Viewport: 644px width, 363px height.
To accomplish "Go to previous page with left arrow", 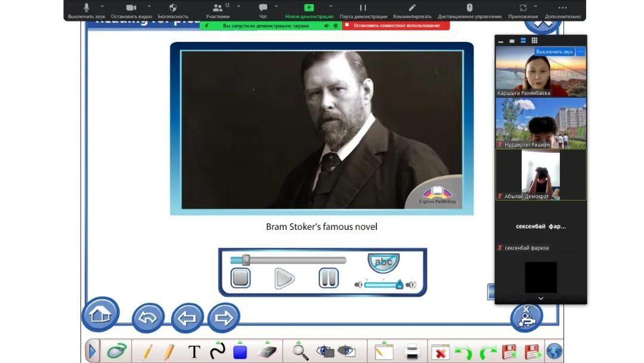I will 187,318.
